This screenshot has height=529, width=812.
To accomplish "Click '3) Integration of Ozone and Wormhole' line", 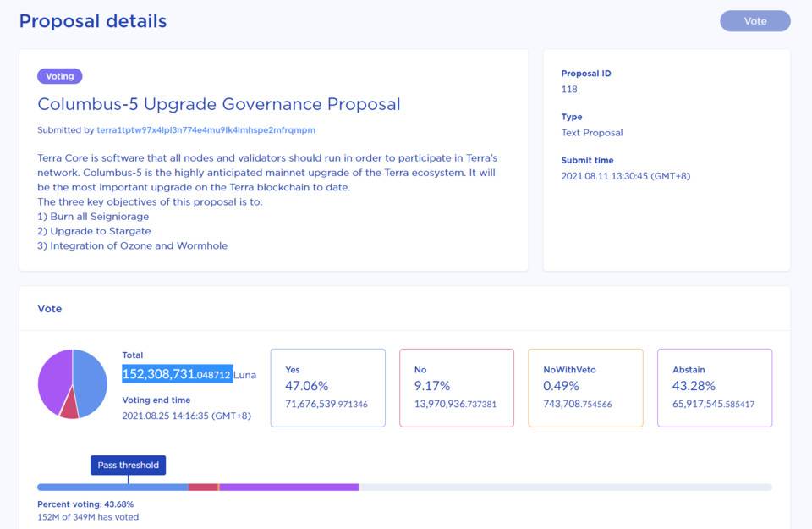I will pos(133,245).
